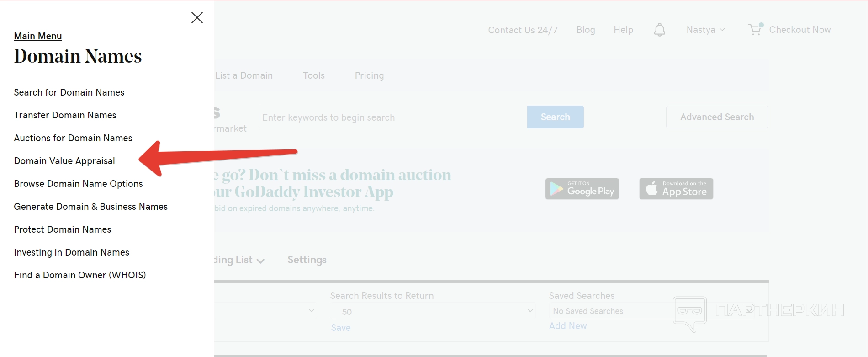Click Contact Us 24/7 link

click(x=523, y=30)
